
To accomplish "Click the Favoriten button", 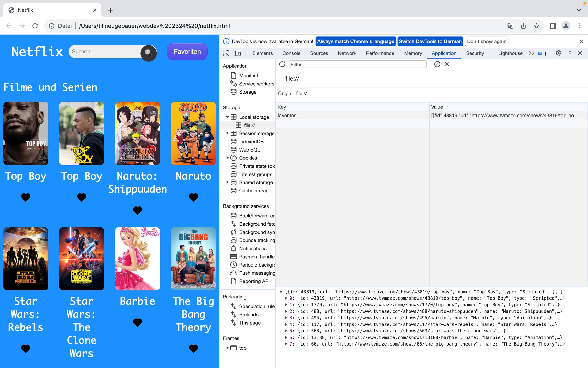I will click(187, 52).
